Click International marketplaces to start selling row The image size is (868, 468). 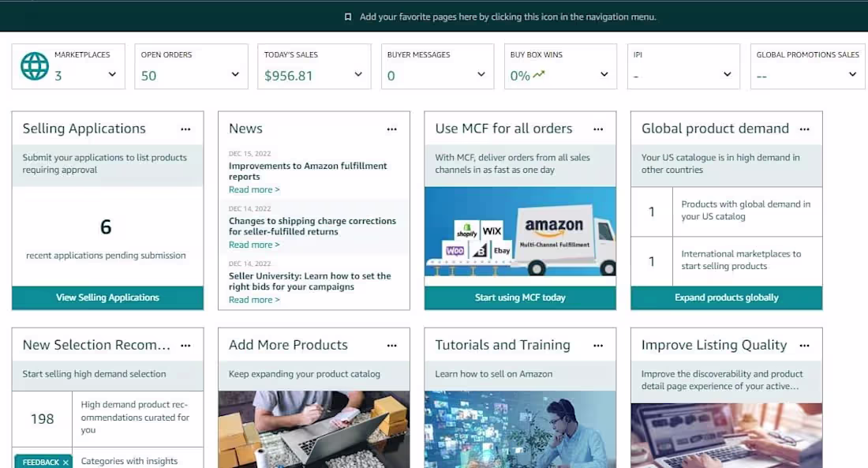(726, 261)
